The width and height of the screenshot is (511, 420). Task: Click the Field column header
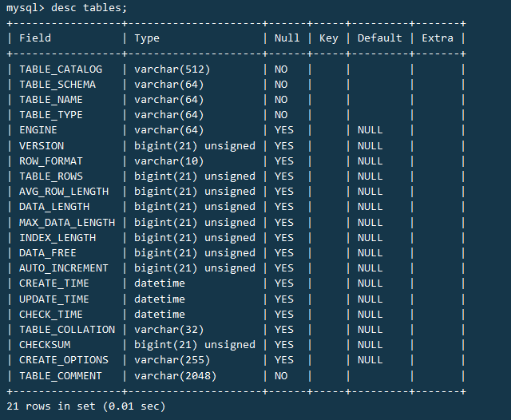[35, 38]
